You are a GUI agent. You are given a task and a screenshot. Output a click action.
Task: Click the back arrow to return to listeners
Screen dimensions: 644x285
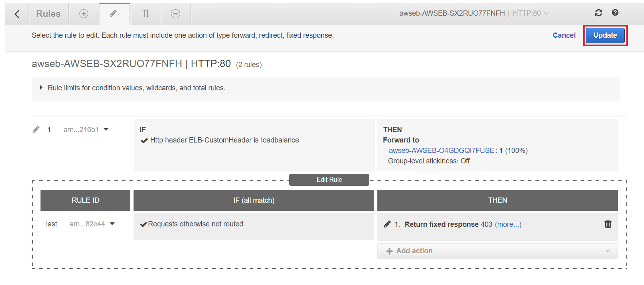tap(16, 13)
